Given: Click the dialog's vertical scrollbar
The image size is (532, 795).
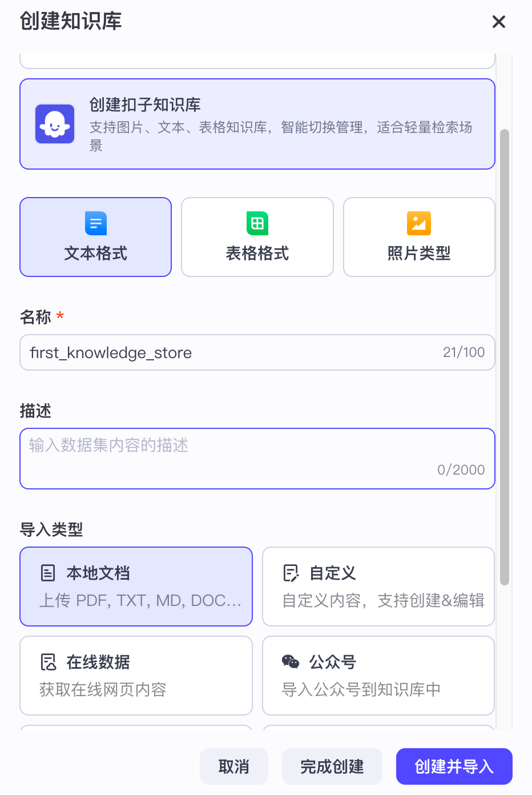Looking at the screenshot, I should point(504,357).
